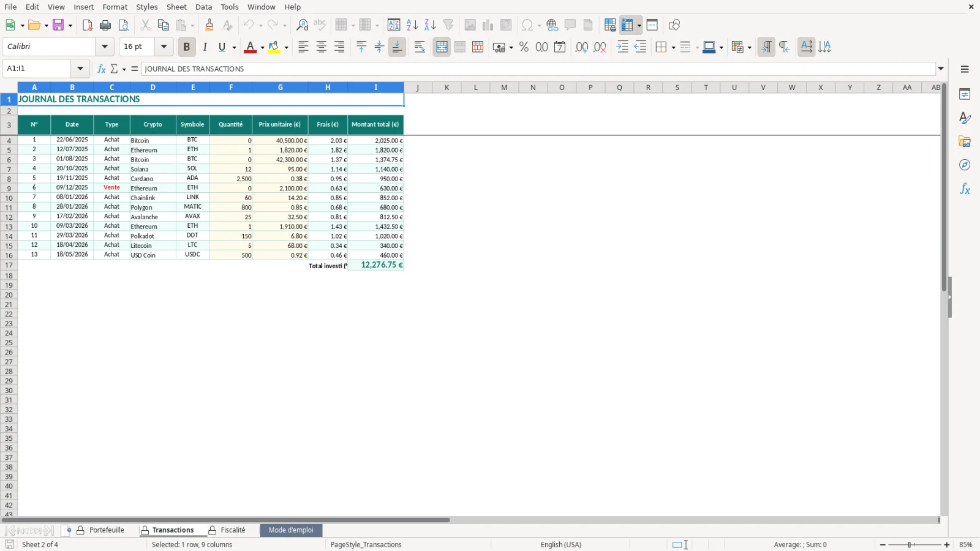Open Borders dropdown arrow

(x=673, y=48)
